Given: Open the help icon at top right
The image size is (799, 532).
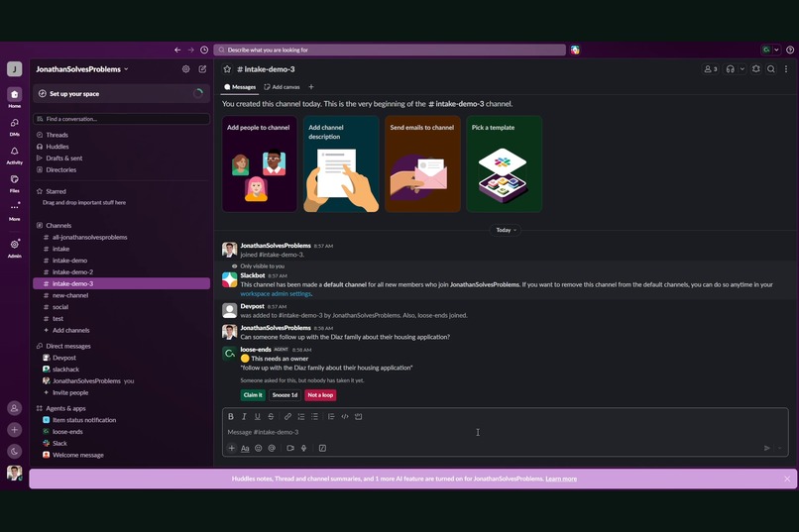Looking at the screenshot, I should click(790, 50).
